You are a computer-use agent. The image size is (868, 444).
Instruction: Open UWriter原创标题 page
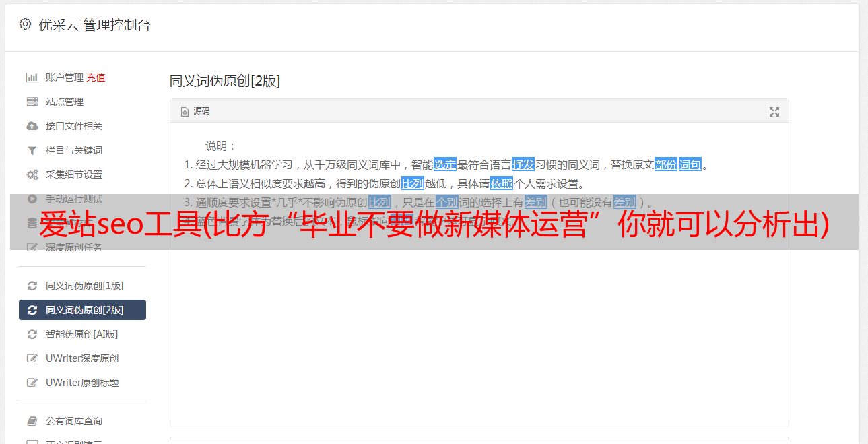coord(82,383)
